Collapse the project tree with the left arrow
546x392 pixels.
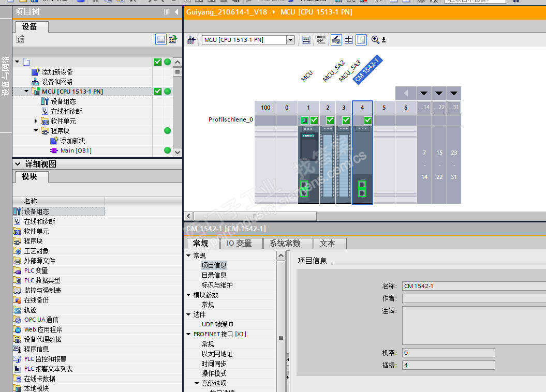176,12
